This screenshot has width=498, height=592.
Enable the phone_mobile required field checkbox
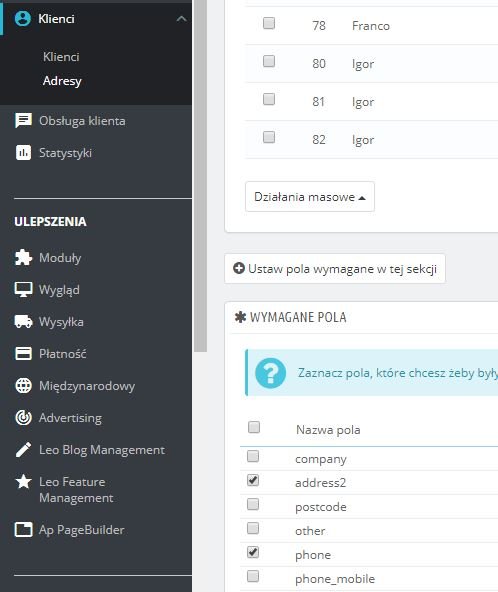pyautogui.click(x=253, y=576)
